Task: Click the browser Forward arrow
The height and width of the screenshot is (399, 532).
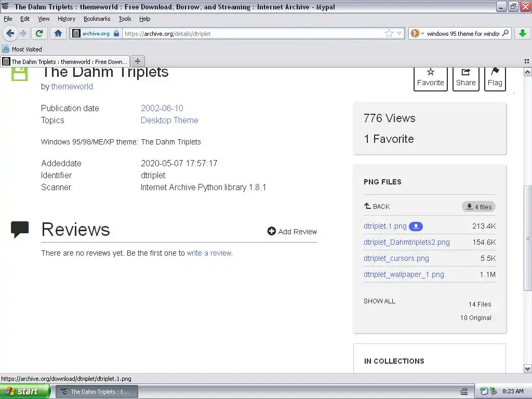Action: (23, 33)
